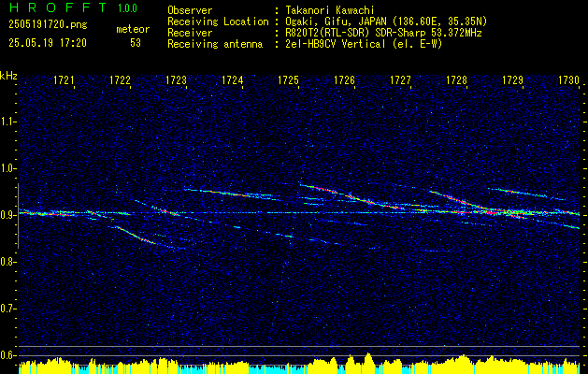Click the gray vertical frequency range bar

(x=18, y=216)
